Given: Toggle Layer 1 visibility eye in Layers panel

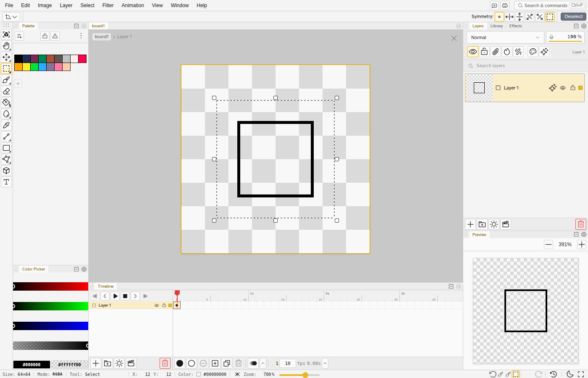Looking at the screenshot, I should (x=563, y=88).
